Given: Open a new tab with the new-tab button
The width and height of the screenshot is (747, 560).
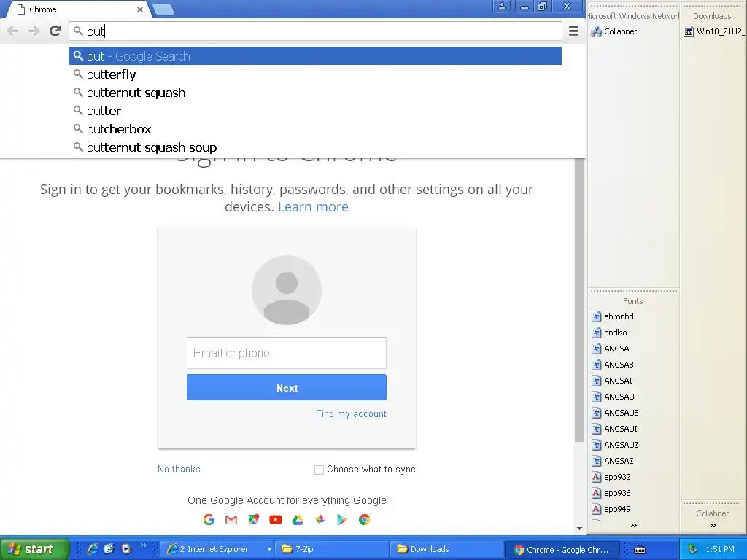Looking at the screenshot, I should tap(163, 9).
